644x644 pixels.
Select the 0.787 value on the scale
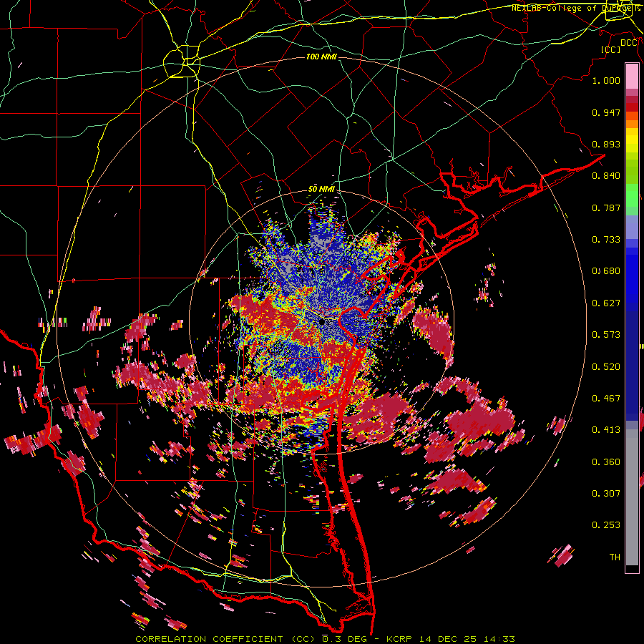pyautogui.click(x=606, y=208)
